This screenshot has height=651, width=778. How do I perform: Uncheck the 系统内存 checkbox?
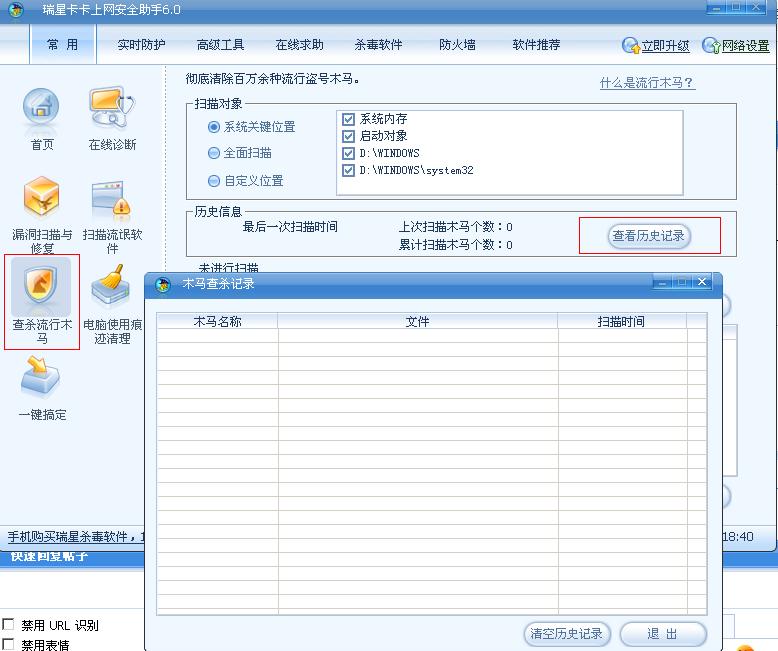[x=348, y=119]
